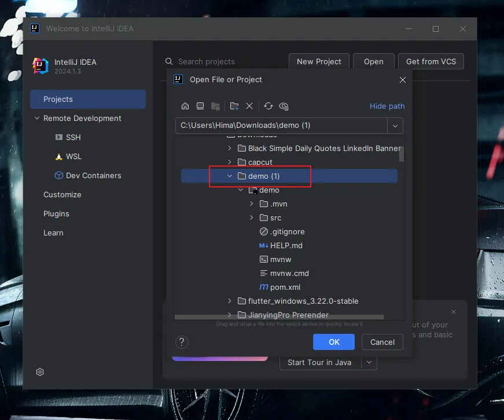Open the Plugins section
Image resolution: width=504 pixels, height=420 pixels.
pyautogui.click(x=56, y=213)
